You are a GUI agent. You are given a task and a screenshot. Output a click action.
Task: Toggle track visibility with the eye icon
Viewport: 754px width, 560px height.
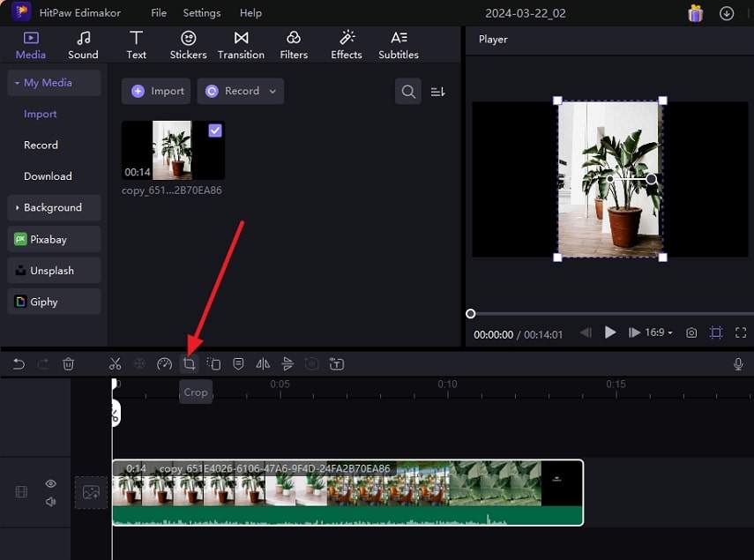coord(50,483)
